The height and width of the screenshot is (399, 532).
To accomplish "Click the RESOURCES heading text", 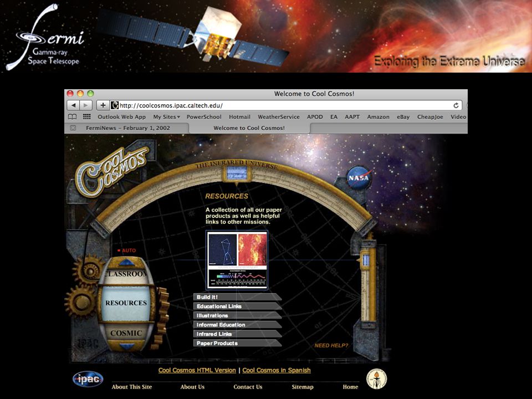I will [x=227, y=196].
